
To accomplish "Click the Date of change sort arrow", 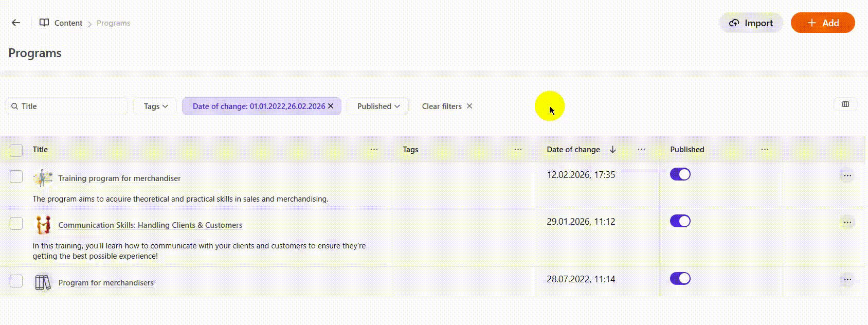I will (612, 150).
